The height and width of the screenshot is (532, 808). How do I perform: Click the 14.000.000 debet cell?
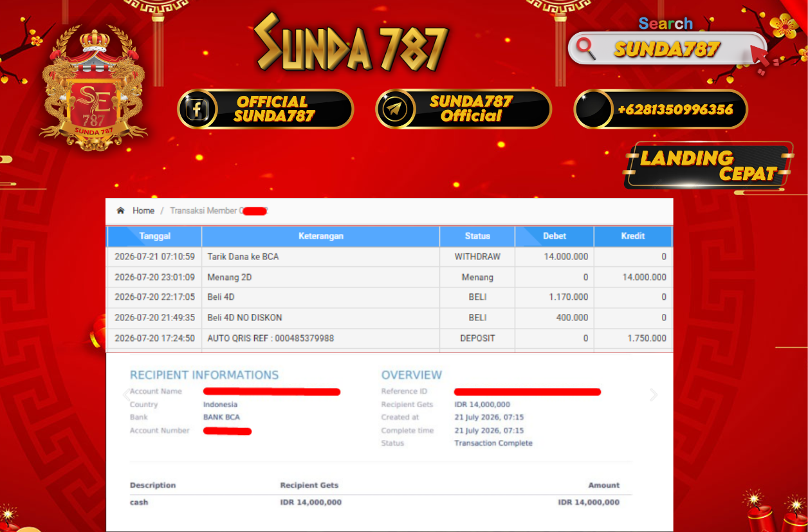click(555, 257)
